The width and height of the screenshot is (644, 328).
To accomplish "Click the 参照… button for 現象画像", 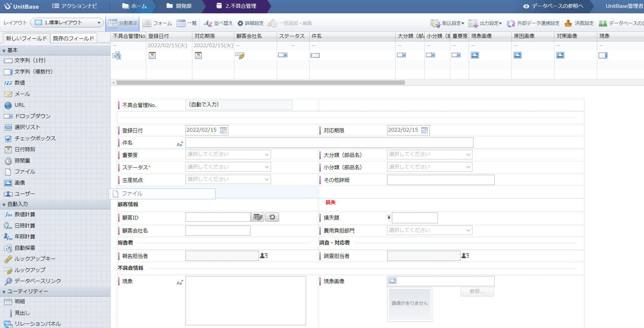I will (x=477, y=291).
